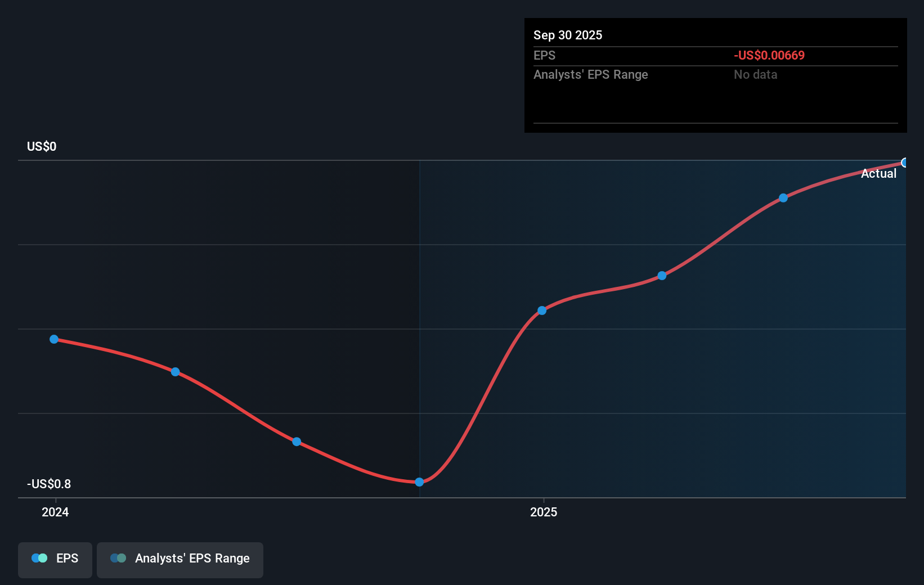924x585 pixels.
Task: Select the first 2024 EPS data point
Action: [53, 339]
